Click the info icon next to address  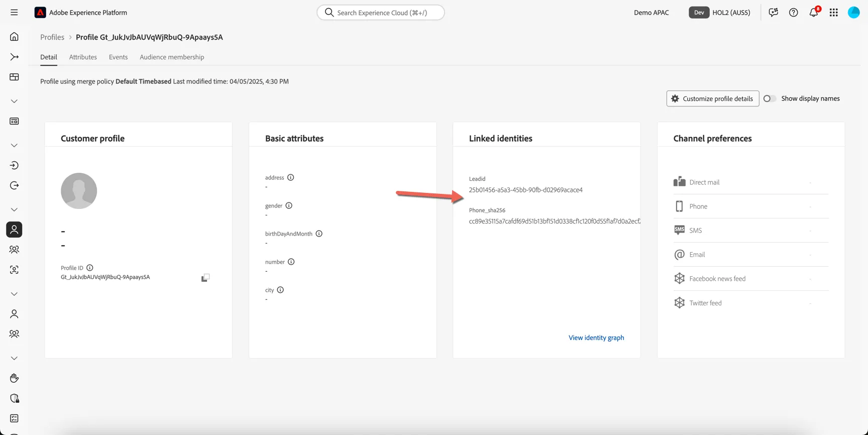(290, 177)
